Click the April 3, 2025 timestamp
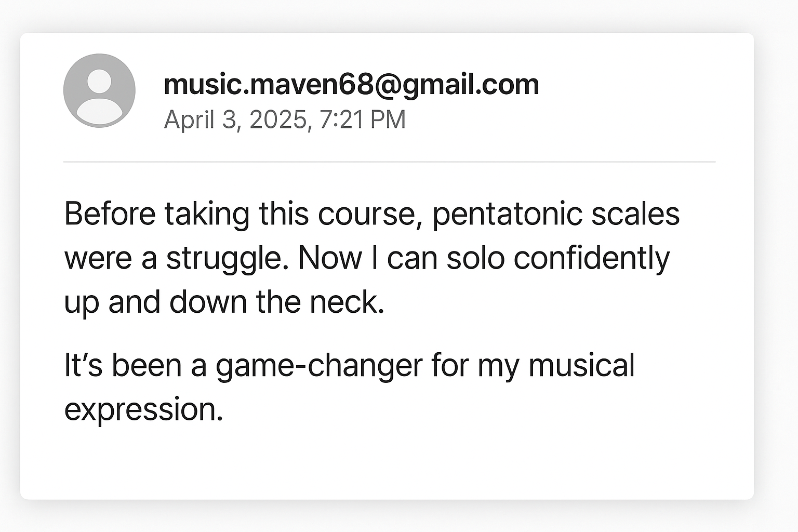 tap(237, 120)
